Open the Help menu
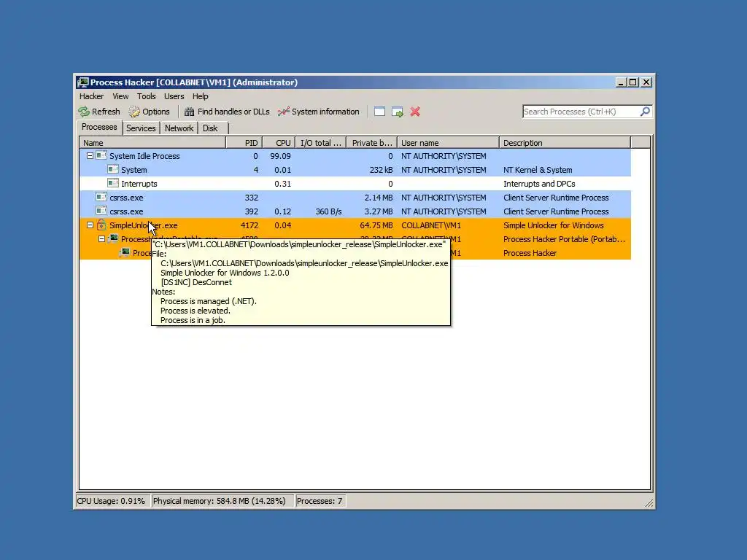This screenshot has height=560, width=747. pyautogui.click(x=200, y=96)
